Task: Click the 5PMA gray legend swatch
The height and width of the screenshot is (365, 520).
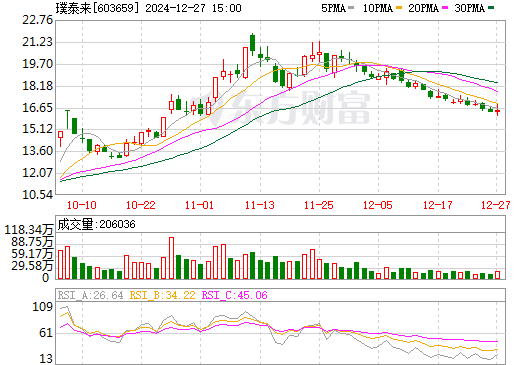Action: tap(351, 8)
